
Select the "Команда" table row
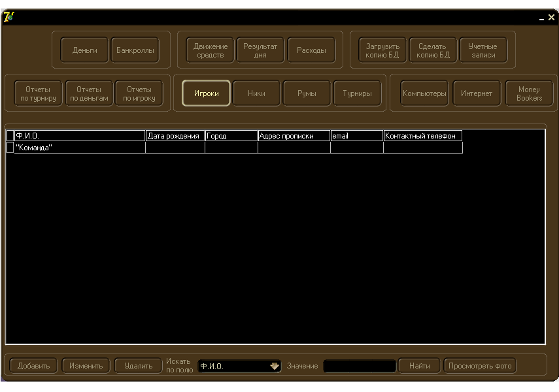[x=78, y=148]
